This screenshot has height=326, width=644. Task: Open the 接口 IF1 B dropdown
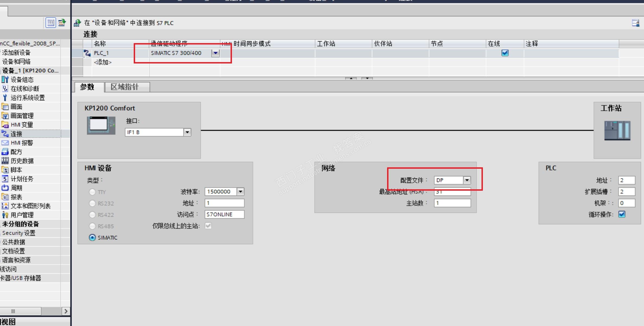click(x=187, y=132)
